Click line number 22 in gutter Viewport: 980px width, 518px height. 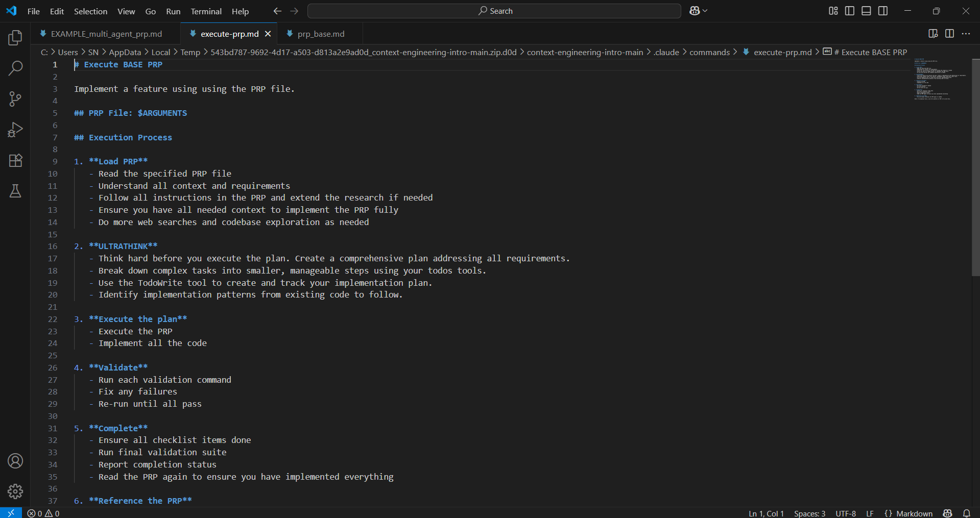53,319
